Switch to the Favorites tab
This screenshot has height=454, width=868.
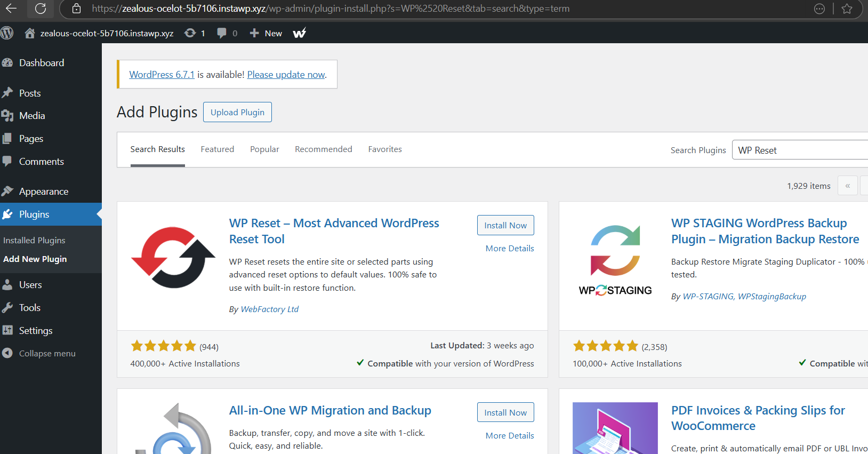point(385,149)
